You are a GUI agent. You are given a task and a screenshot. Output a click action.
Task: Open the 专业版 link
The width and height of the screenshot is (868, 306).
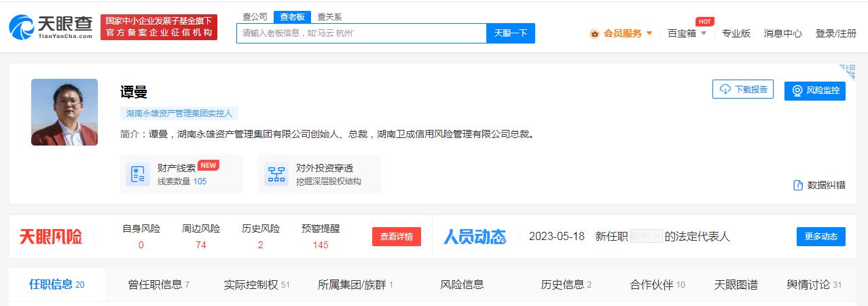736,33
